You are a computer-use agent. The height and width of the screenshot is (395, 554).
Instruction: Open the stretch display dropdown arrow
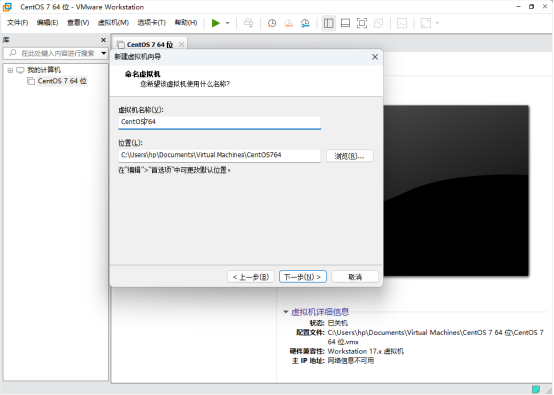[437, 23]
